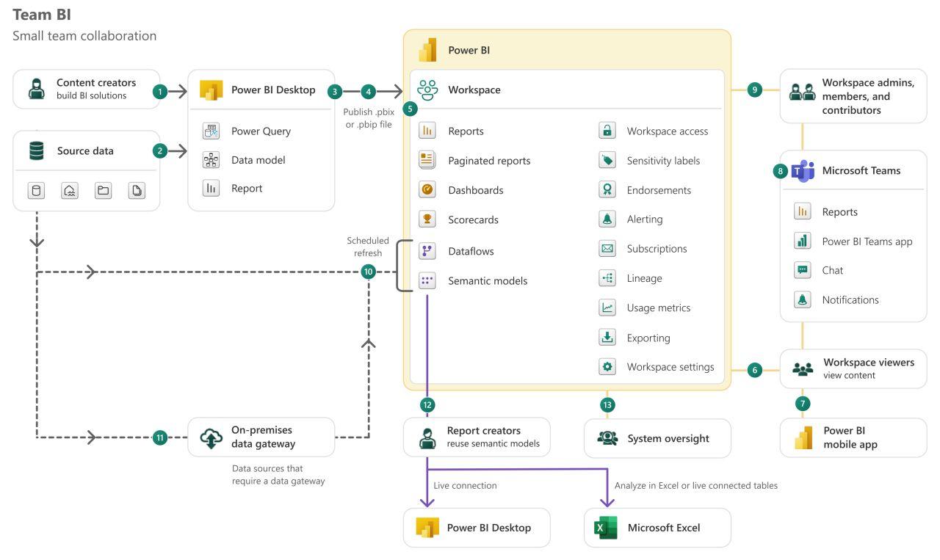Click the 'build BI solutions' subtext
Image resolution: width=940 pixels, height=560 pixels.
click(x=91, y=95)
